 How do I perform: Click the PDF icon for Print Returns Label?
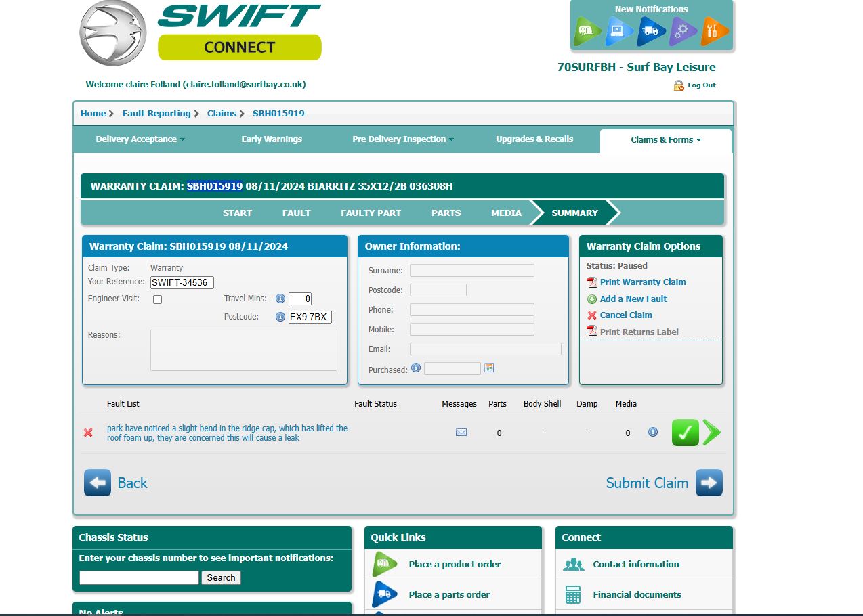[592, 331]
